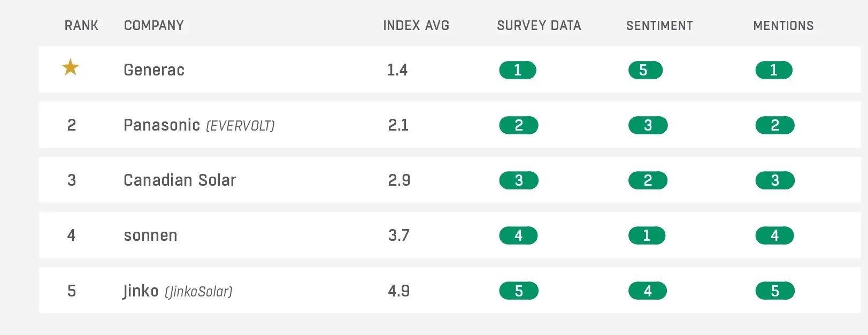868x335 pixels.
Task: Click Panasonic's Sentiment badge showing 3
Action: (x=648, y=125)
